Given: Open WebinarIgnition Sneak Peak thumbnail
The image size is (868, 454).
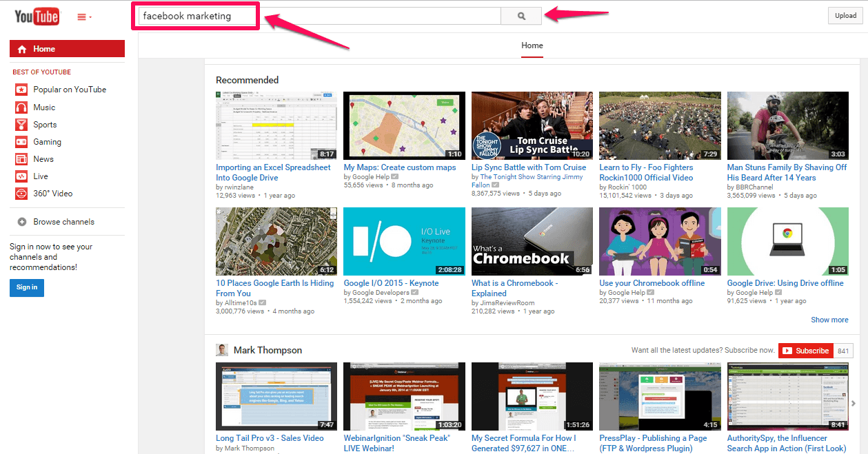Looking at the screenshot, I should [x=404, y=397].
